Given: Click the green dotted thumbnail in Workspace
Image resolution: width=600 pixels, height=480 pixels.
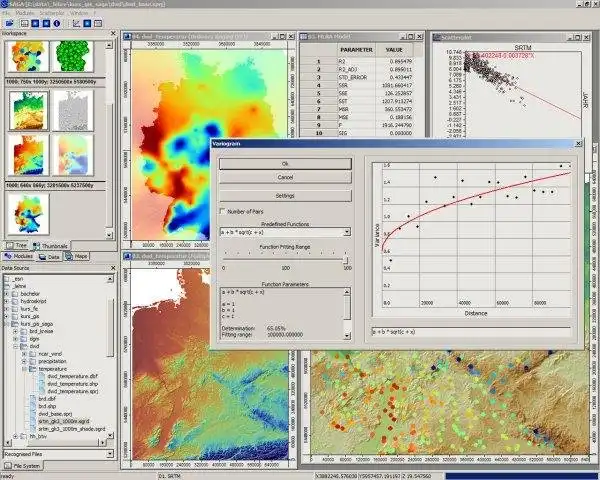Looking at the screenshot, I should [x=72, y=56].
